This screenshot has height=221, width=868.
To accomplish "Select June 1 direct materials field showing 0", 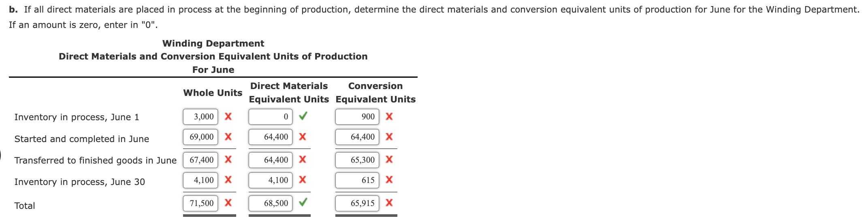I will tap(270, 117).
